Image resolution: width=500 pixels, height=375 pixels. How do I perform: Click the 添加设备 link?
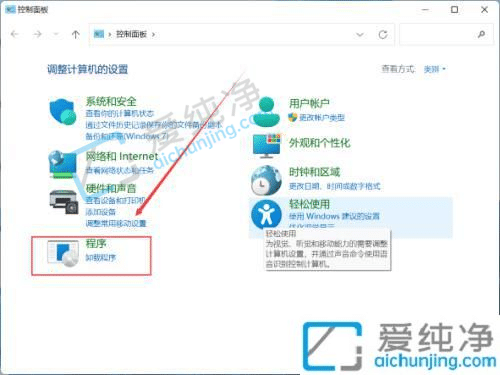click(x=101, y=212)
